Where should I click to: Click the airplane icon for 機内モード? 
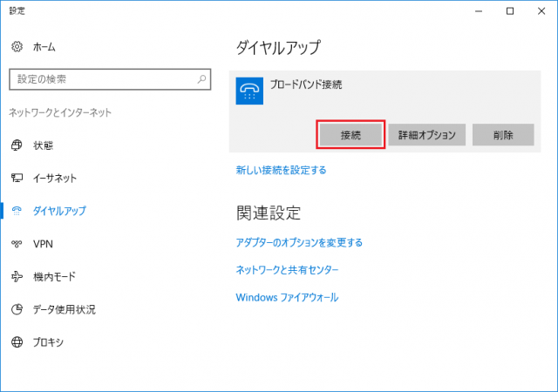[17, 277]
